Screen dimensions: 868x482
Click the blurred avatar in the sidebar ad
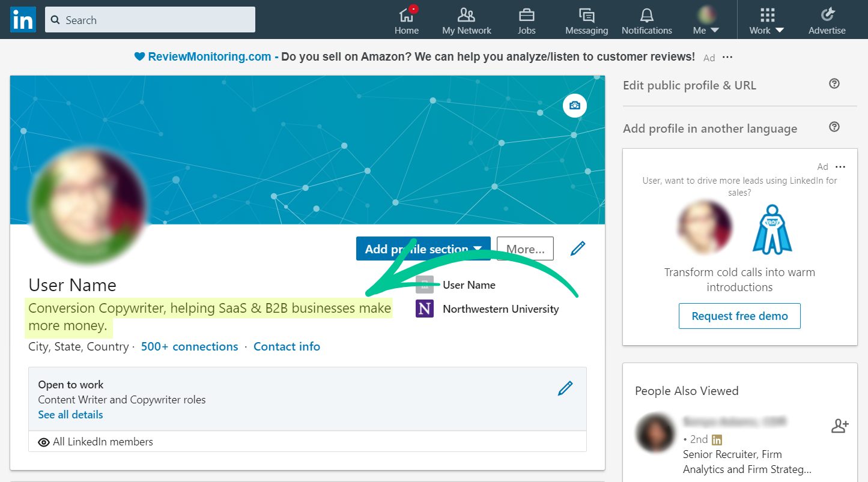(705, 227)
